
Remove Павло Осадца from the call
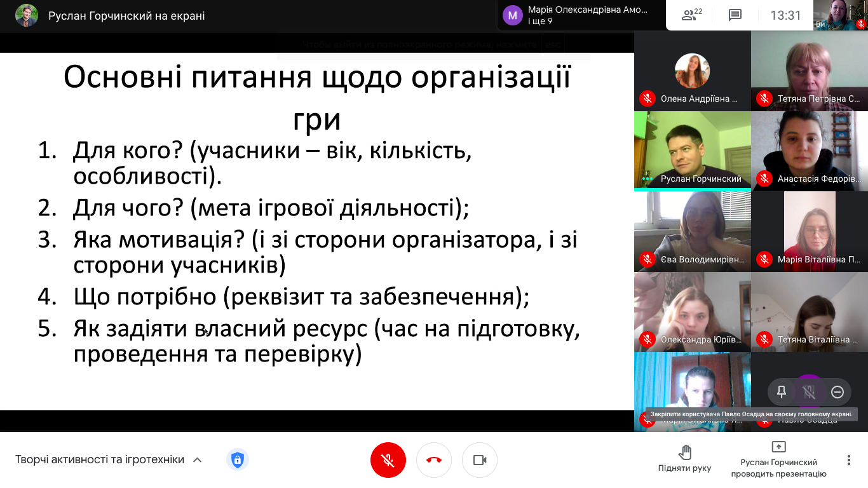(x=837, y=392)
